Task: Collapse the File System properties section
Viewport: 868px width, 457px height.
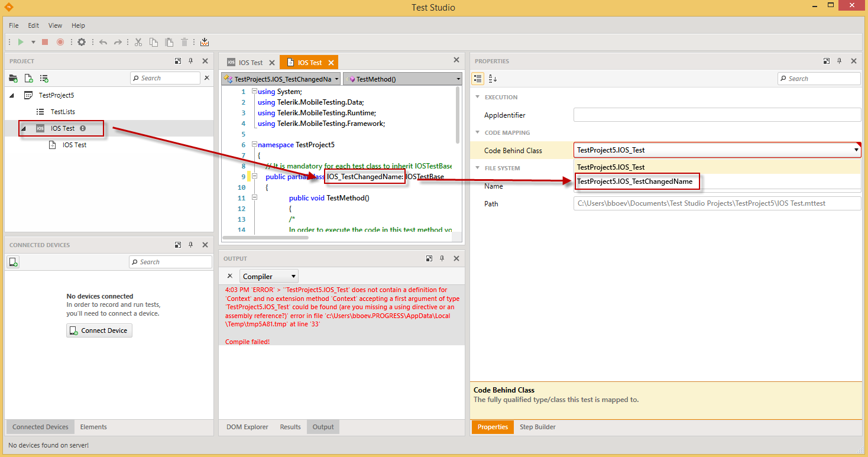Action: (477, 168)
